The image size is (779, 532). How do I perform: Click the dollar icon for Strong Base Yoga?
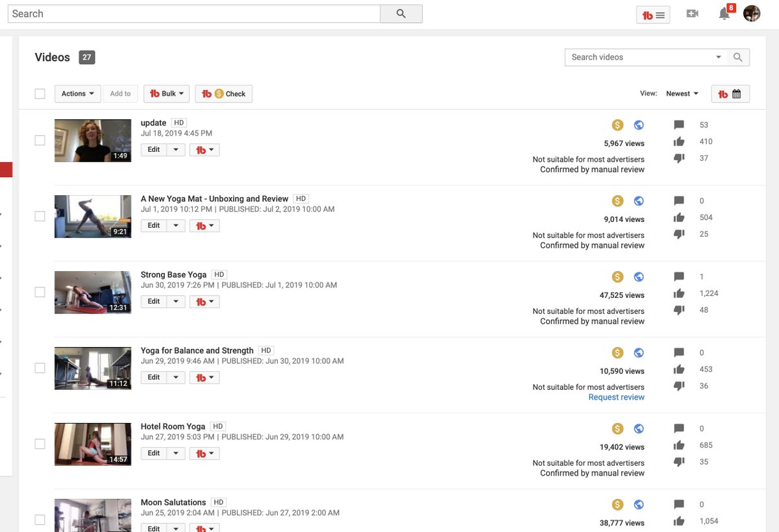(x=618, y=277)
